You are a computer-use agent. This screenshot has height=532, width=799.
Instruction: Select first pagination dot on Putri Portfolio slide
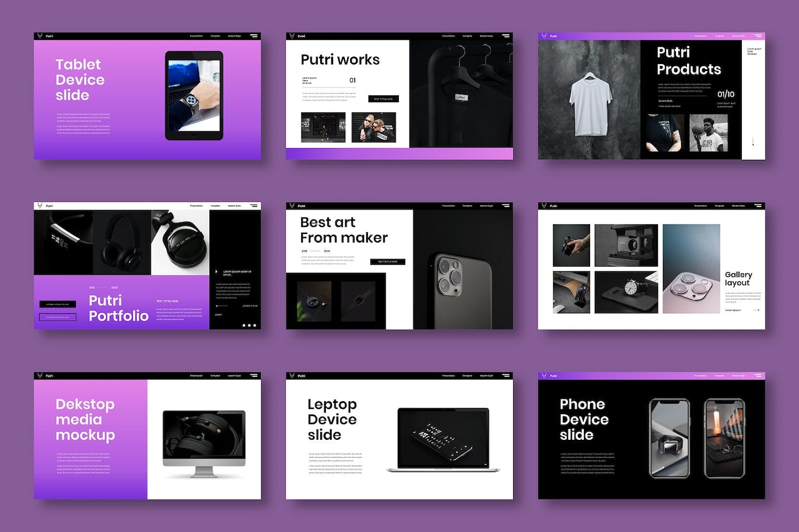243,325
